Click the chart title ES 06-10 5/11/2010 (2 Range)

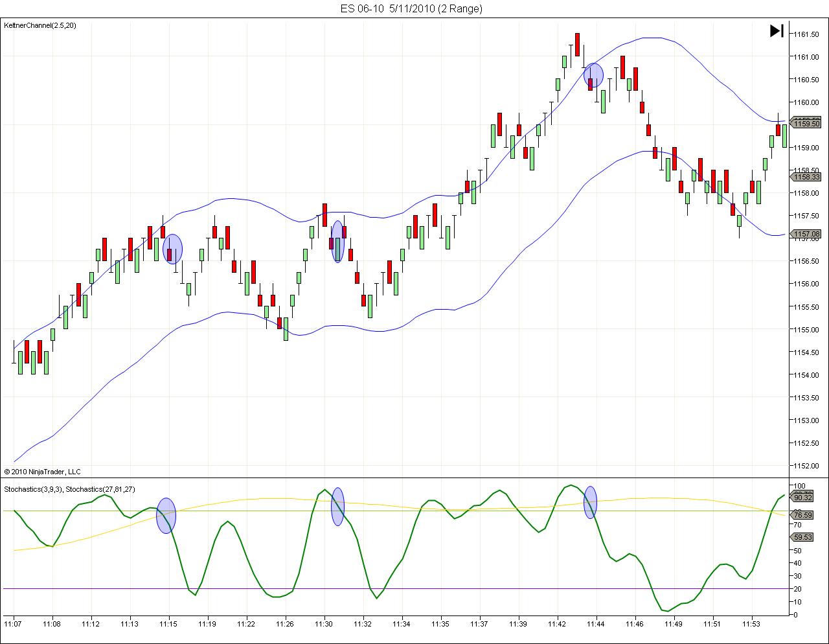pos(412,8)
